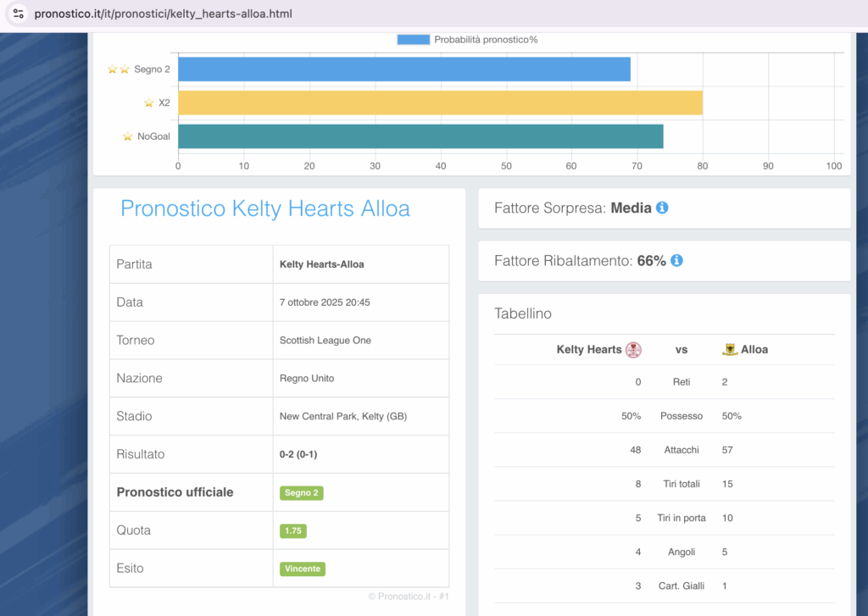
Task: Select the teal NoGoal chart bar
Action: (x=420, y=136)
